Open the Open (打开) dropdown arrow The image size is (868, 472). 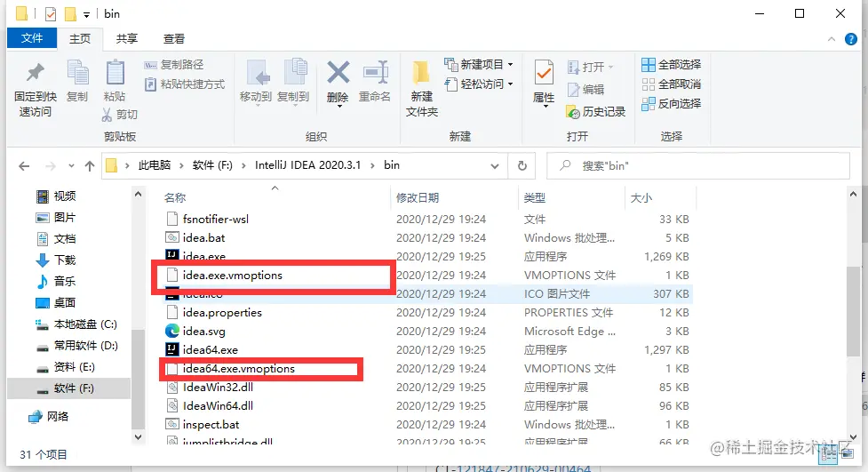coord(611,67)
